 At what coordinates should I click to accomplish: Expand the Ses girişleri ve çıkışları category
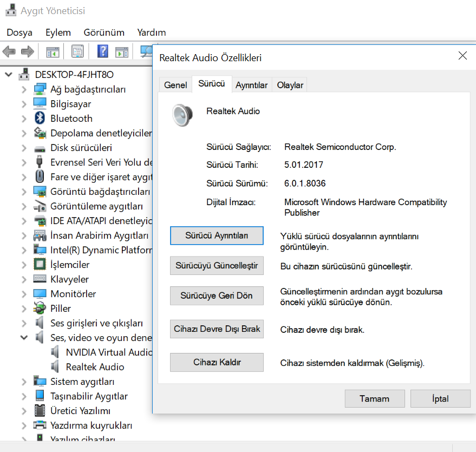(24, 323)
